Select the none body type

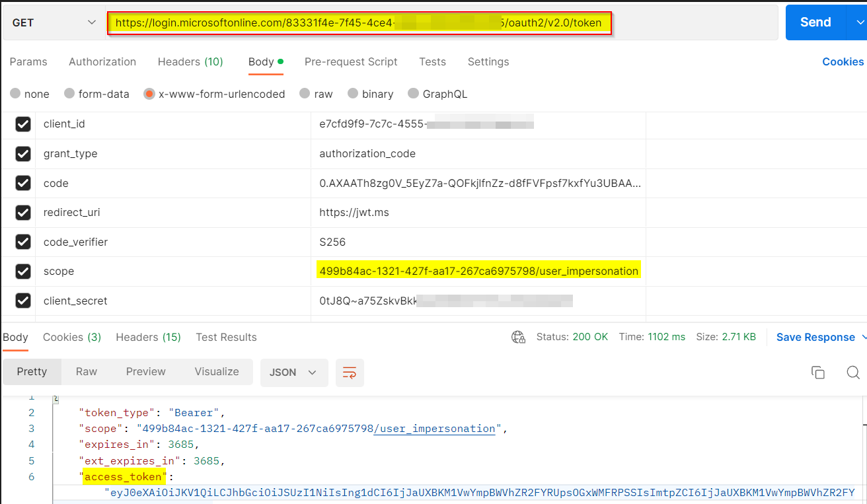pyautogui.click(x=30, y=94)
